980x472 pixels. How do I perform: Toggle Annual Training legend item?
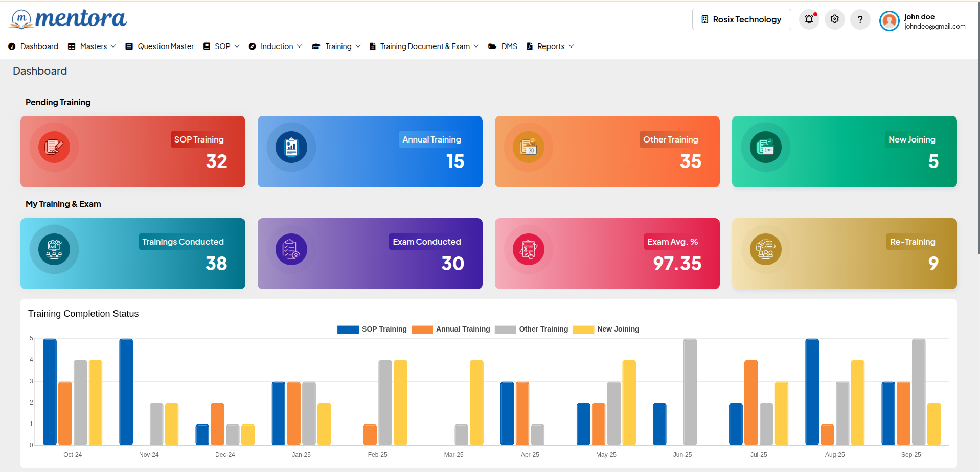click(451, 329)
